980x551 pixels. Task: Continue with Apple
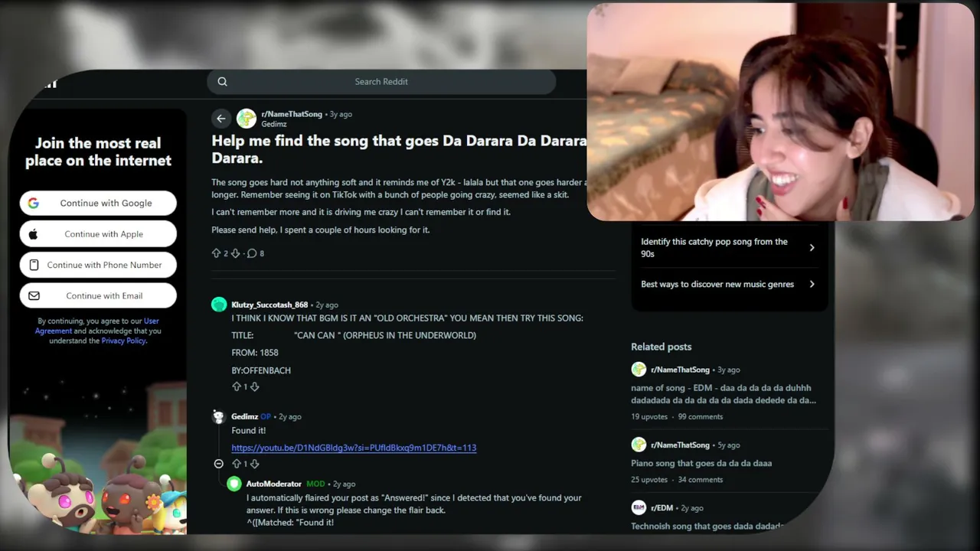pyautogui.click(x=98, y=234)
